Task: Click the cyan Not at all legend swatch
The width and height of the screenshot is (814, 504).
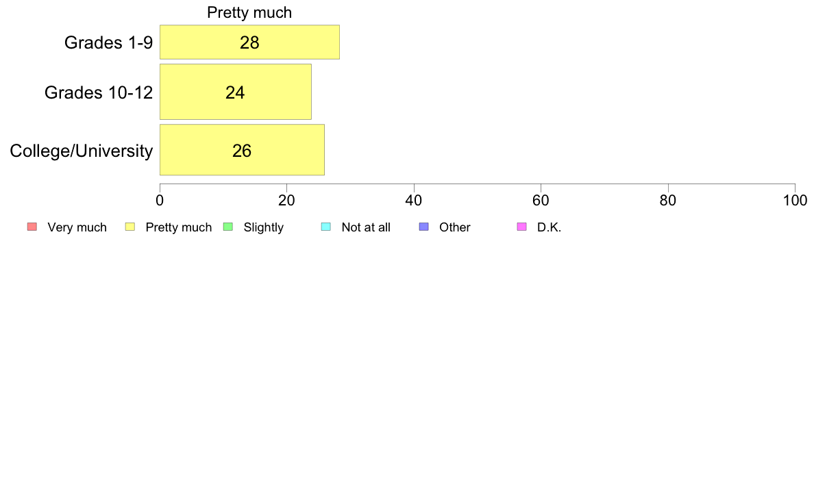Action: [325, 227]
